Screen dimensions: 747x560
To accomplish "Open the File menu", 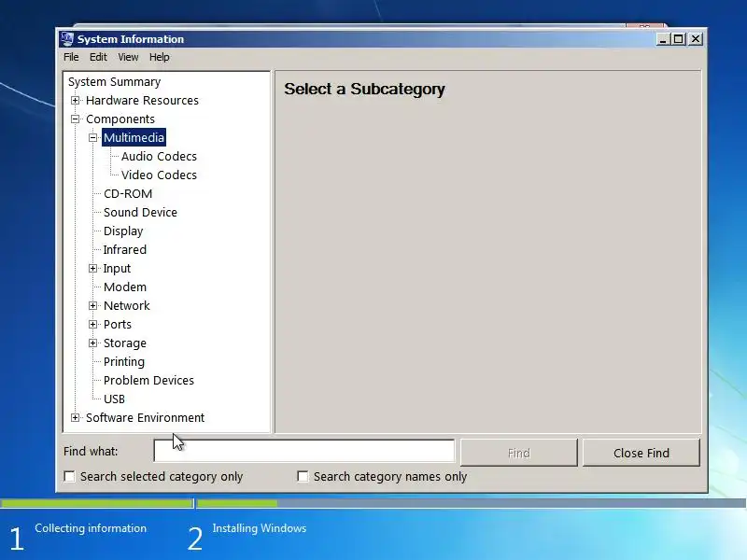I will coord(71,57).
